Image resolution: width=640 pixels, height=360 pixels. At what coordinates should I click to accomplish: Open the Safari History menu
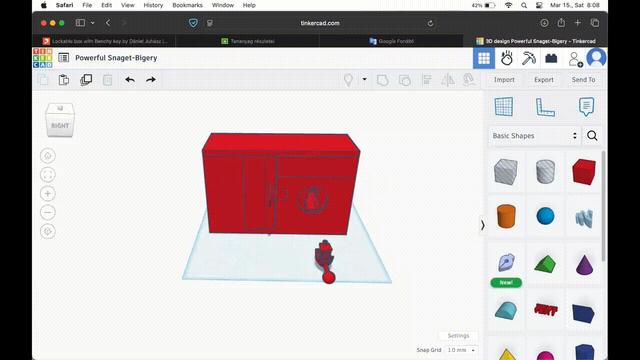coord(153,5)
